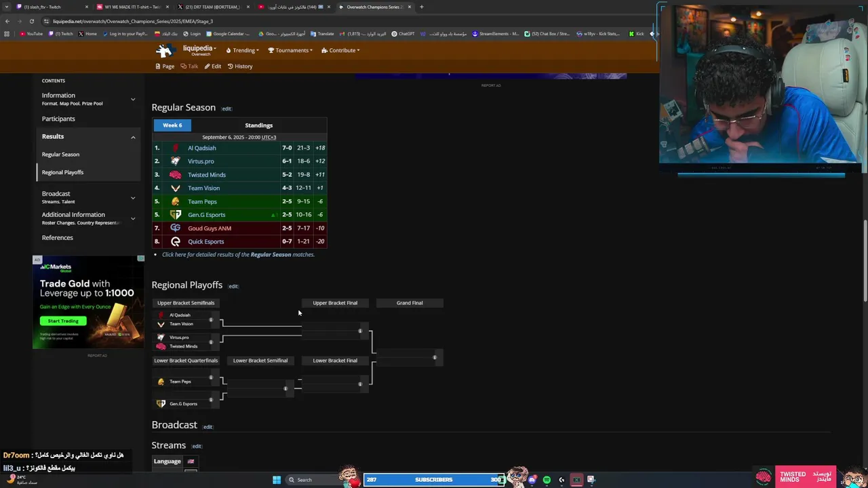Switch to slash_ftv Twitch tab

(x=50, y=7)
